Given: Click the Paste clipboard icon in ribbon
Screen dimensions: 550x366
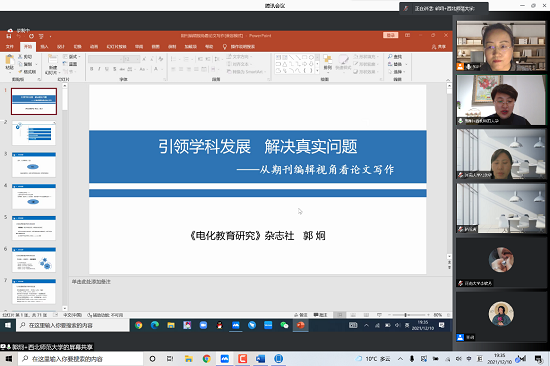Looking at the screenshot, I should pos(9,60).
